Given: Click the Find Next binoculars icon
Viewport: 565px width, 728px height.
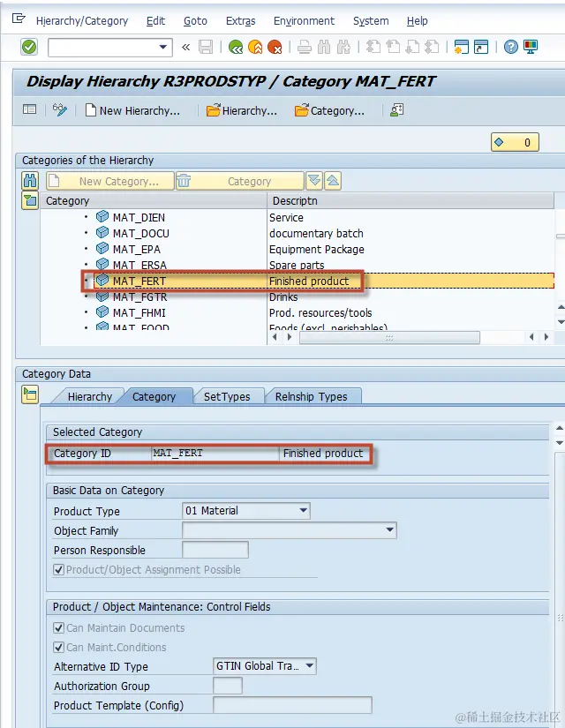Looking at the screenshot, I should (343, 47).
